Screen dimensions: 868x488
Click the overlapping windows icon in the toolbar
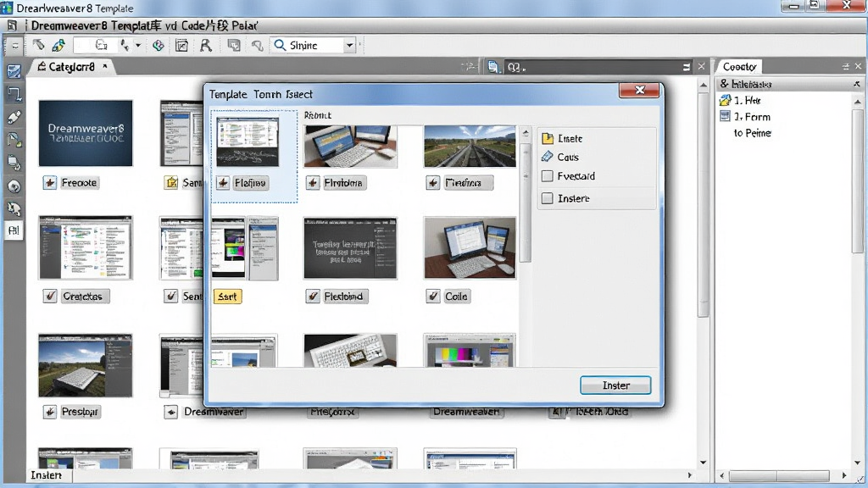234,46
